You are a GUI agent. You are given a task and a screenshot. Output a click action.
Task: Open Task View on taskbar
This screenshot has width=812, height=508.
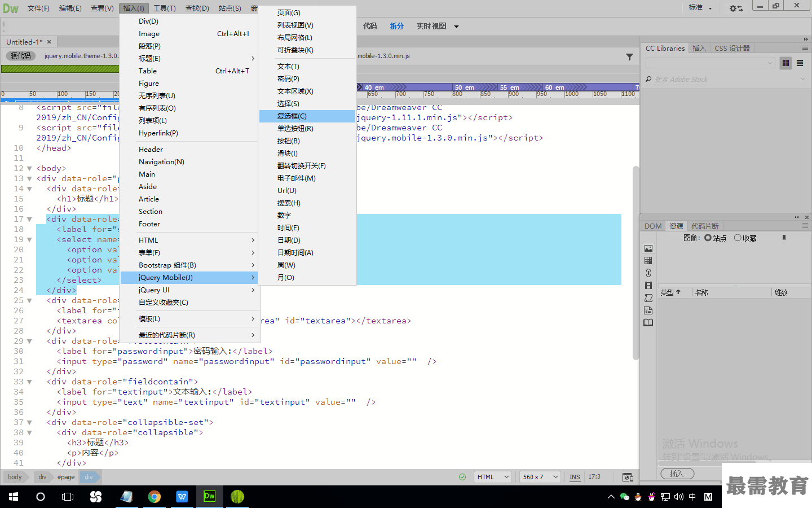tap(68, 497)
